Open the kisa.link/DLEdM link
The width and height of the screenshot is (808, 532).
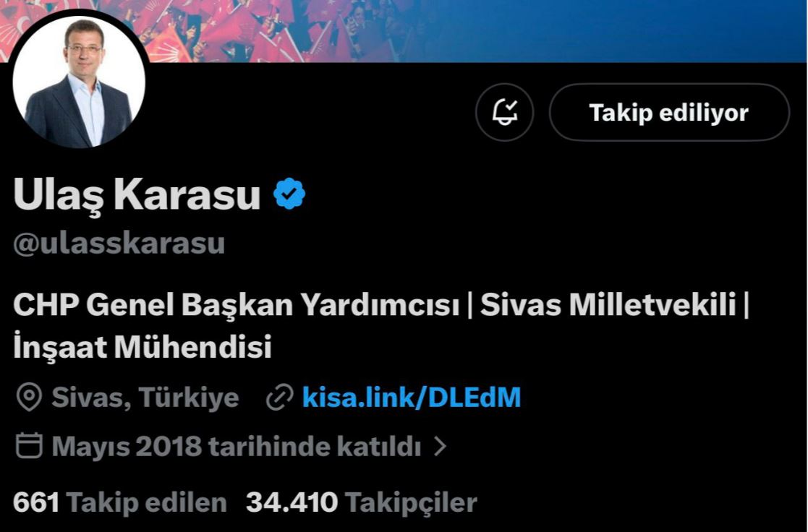[411, 398]
